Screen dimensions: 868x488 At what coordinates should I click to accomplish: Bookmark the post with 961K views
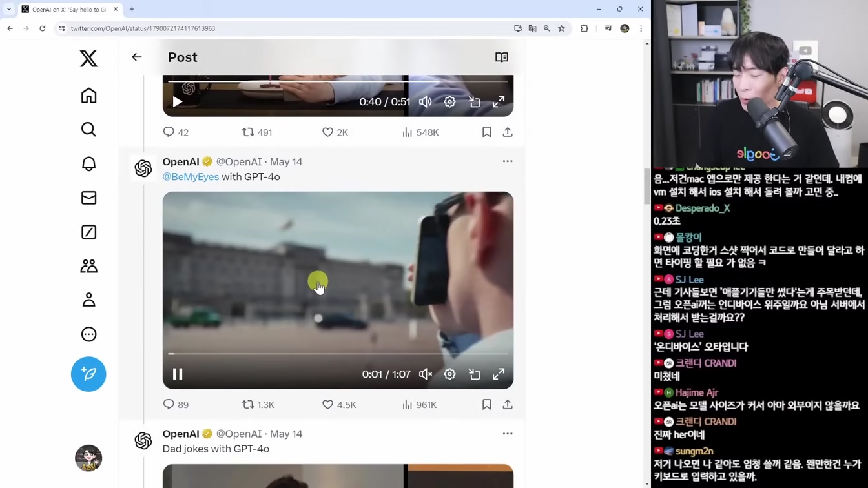(x=487, y=405)
